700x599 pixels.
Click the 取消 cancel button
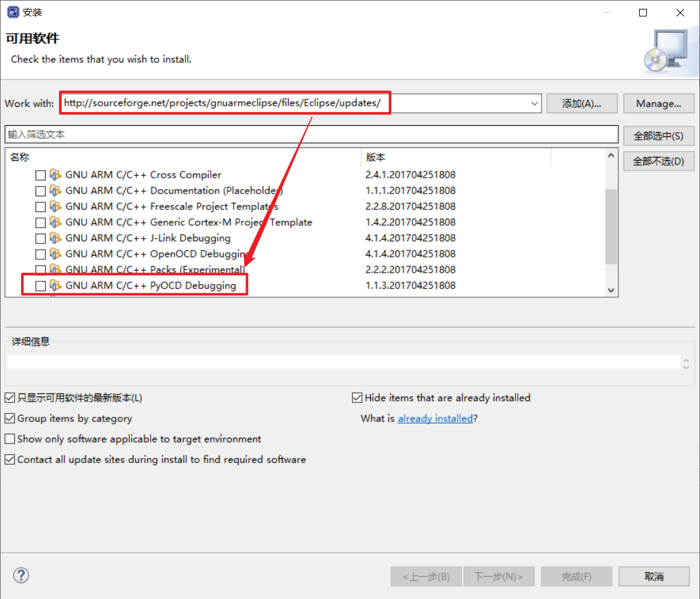click(654, 576)
